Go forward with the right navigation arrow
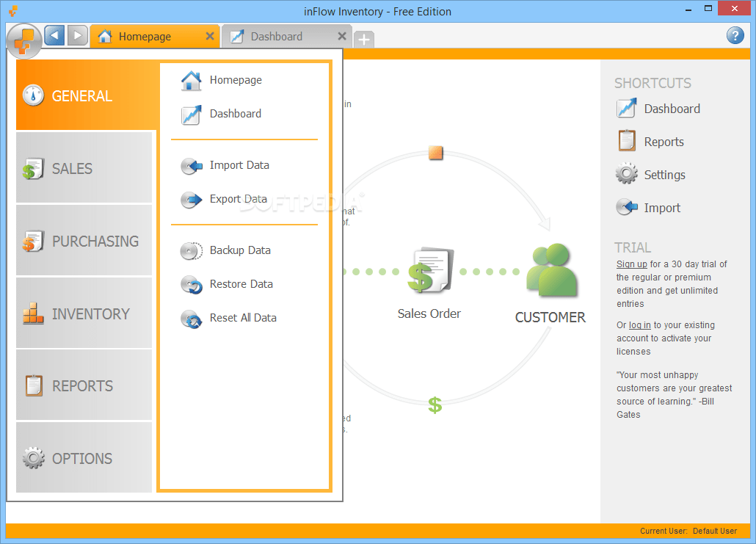This screenshot has width=756, height=544. click(77, 36)
